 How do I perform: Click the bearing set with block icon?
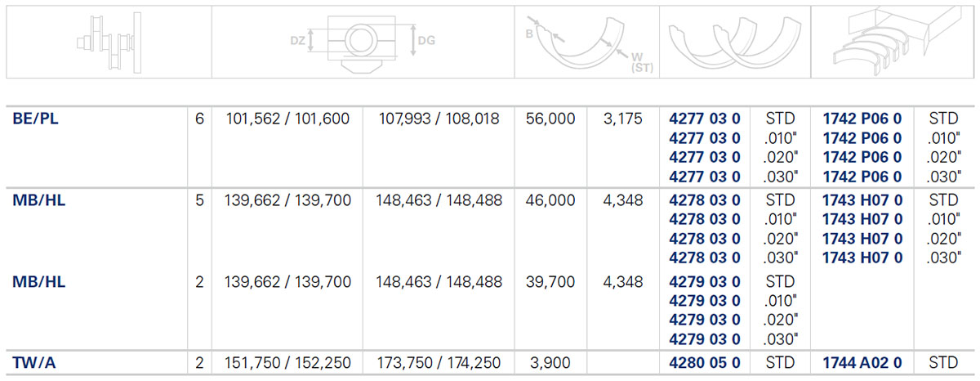[x=893, y=42]
